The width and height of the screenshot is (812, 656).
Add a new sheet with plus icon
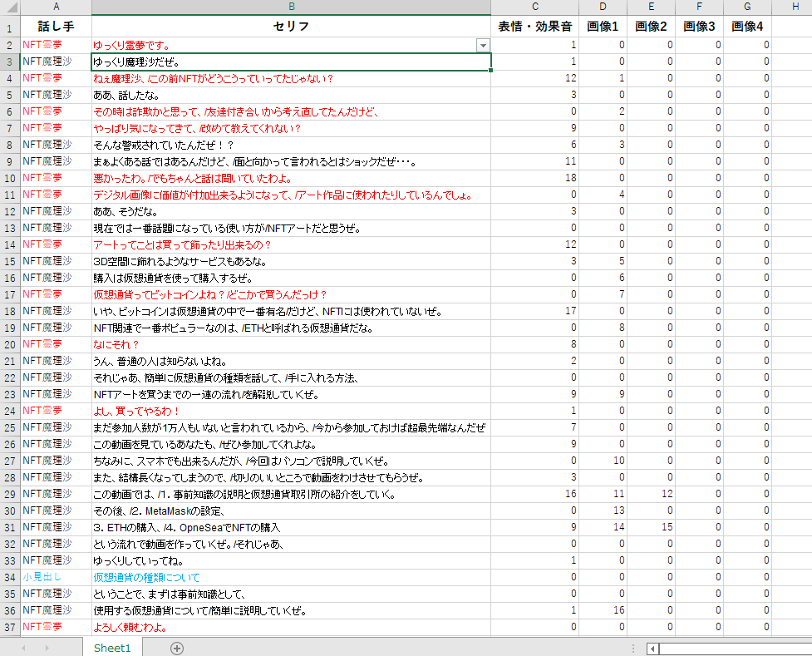[x=176, y=649]
